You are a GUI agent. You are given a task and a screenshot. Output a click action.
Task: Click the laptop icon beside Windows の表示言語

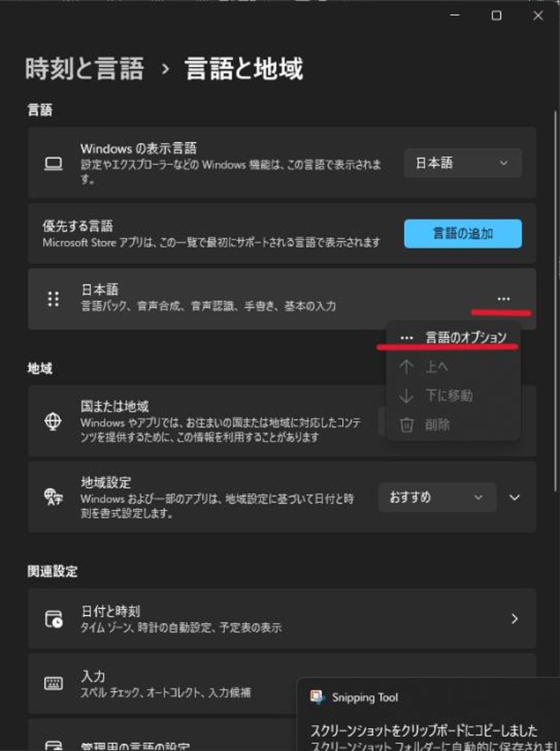click(x=53, y=164)
